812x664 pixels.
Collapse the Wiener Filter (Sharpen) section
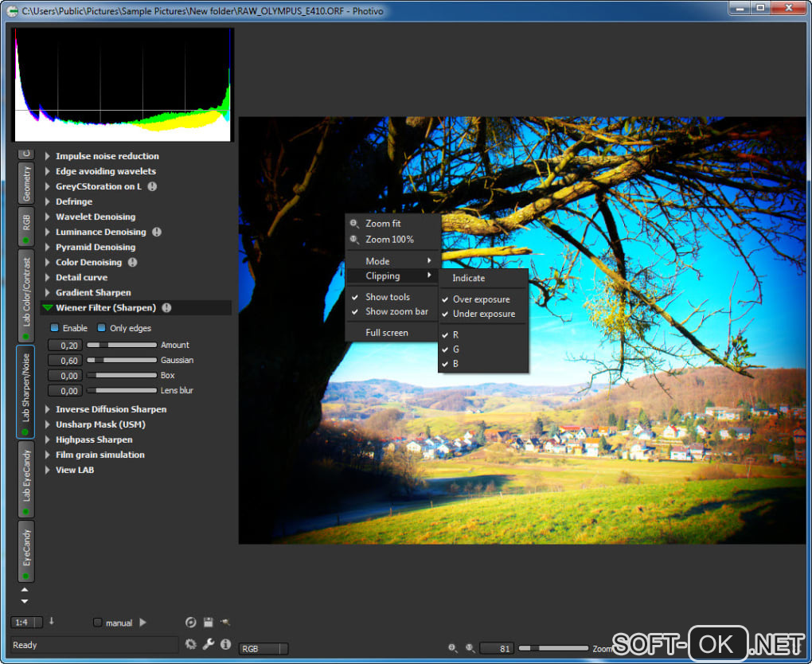[x=48, y=307]
